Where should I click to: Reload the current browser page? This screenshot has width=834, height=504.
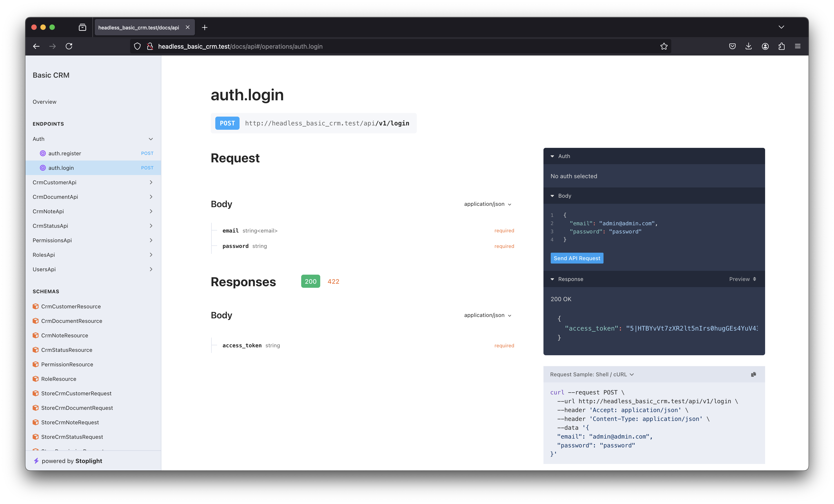pos(69,46)
